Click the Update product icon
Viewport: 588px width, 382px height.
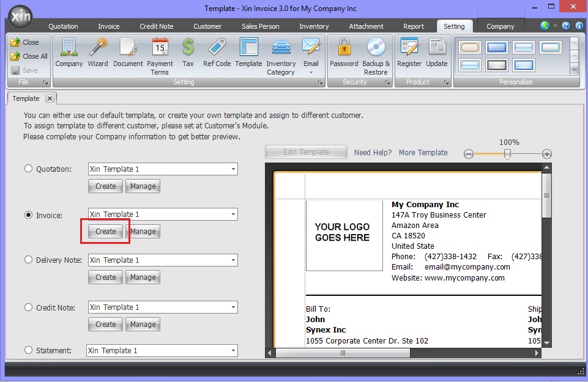[x=436, y=52]
